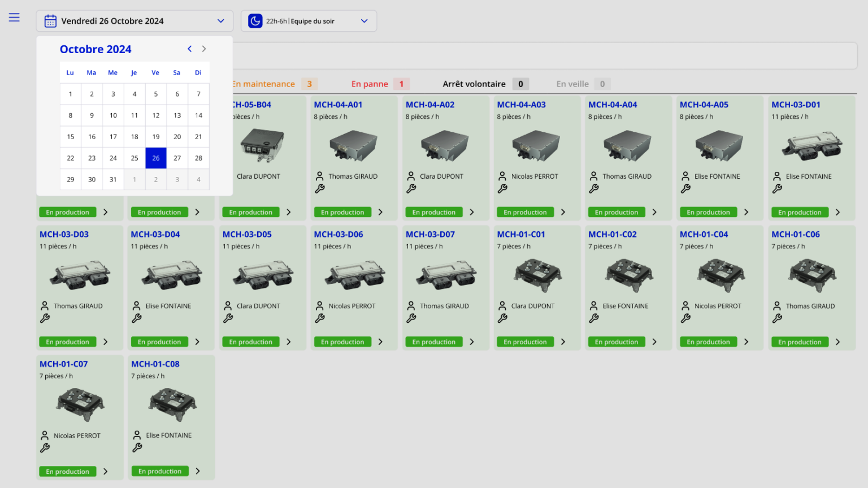868x488 pixels.
Task: Click the MCH-03-D04 machine image
Action: point(172,275)
